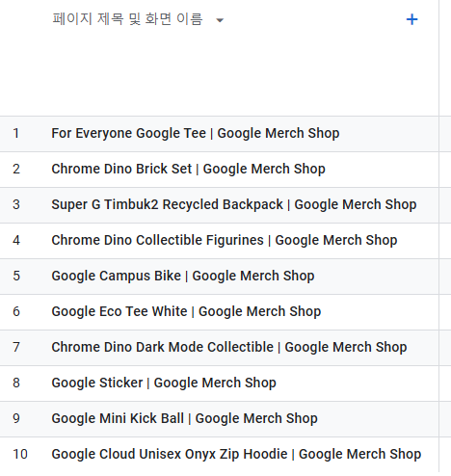
Task: Click row number 1 in the table
Action: (16, 133)
